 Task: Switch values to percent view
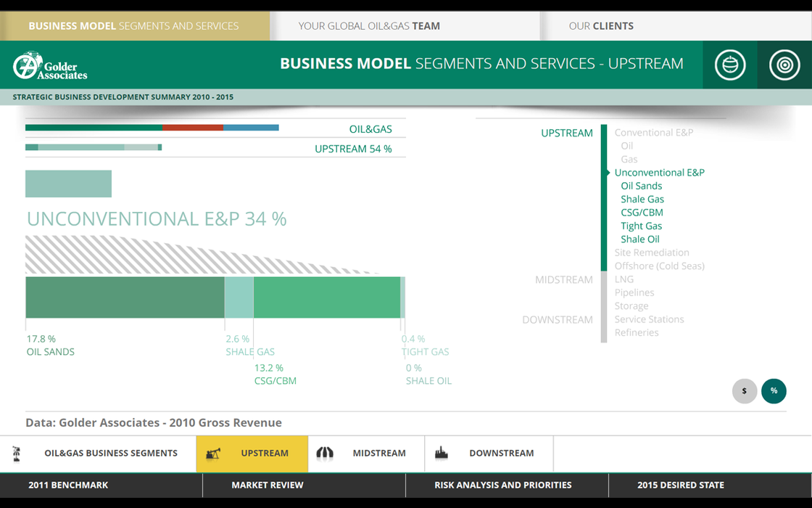[774, 391]
